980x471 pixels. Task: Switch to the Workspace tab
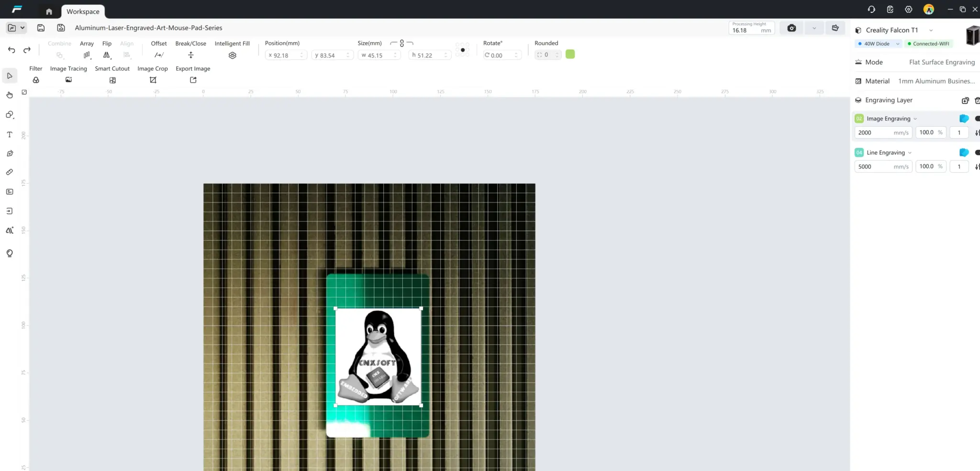coord(83,11)
